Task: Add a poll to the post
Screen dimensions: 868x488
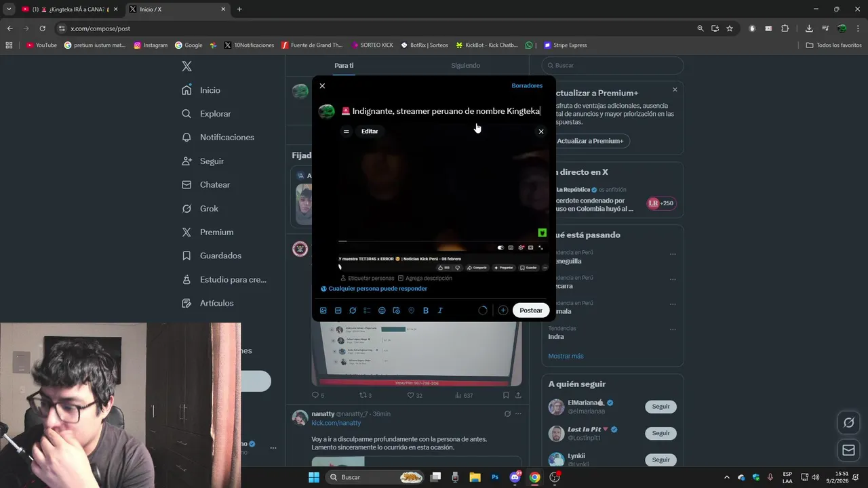Action: click(367, 310)
